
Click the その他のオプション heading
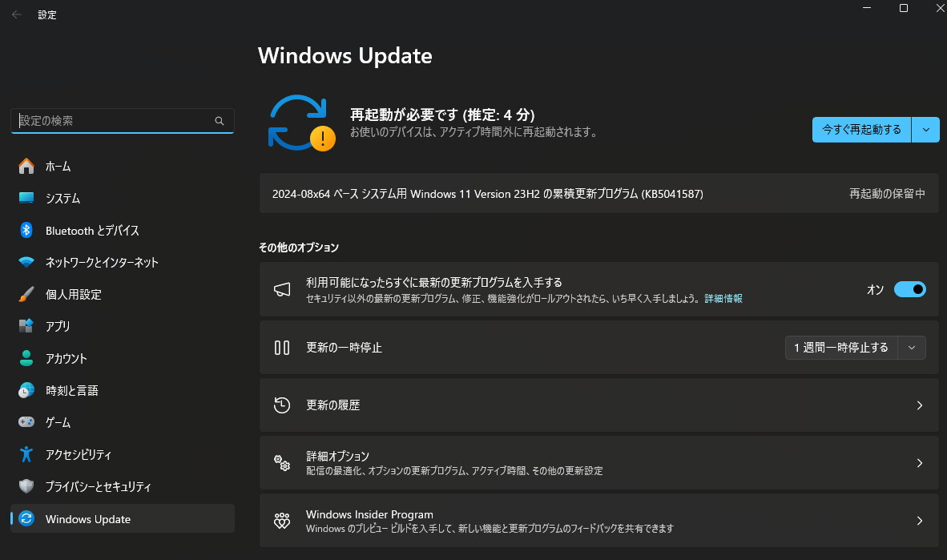(x=299, y=248)
